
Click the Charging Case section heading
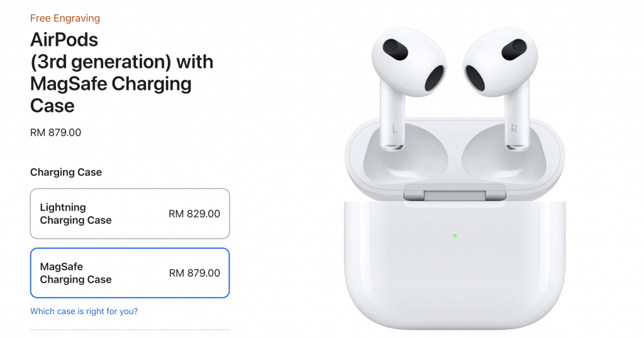coord(65,172)
